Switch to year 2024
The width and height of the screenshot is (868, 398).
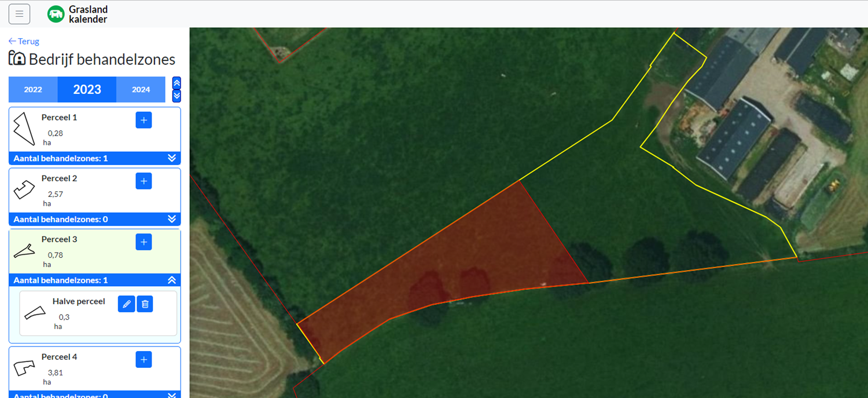[x=141, y=89]
